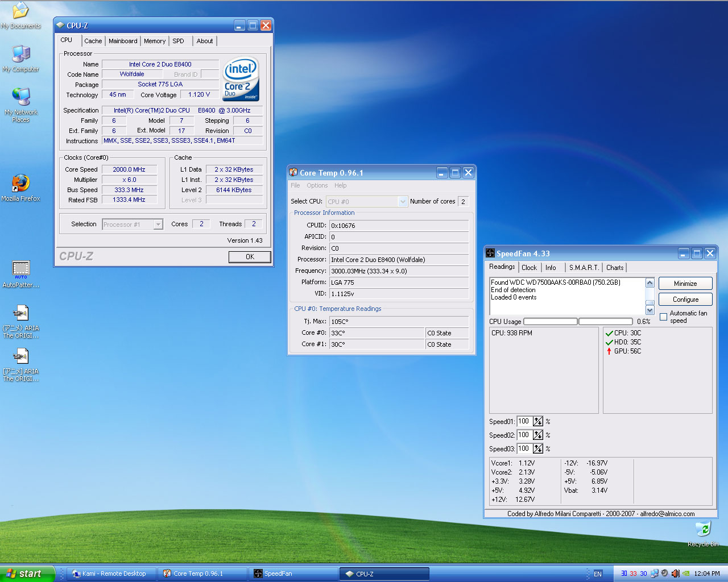Enable Automatic fan speed checkbox

[x=663, y=317]
